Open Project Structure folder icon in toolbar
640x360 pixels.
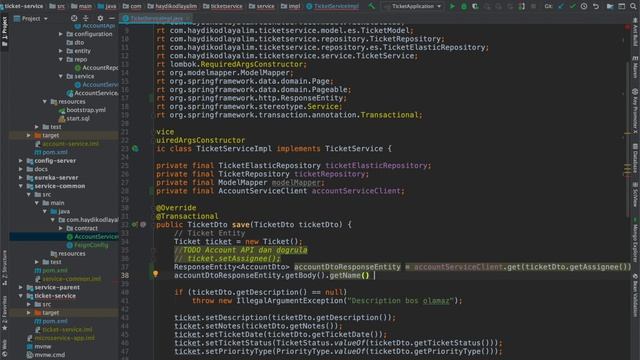[x=610, y=6]
